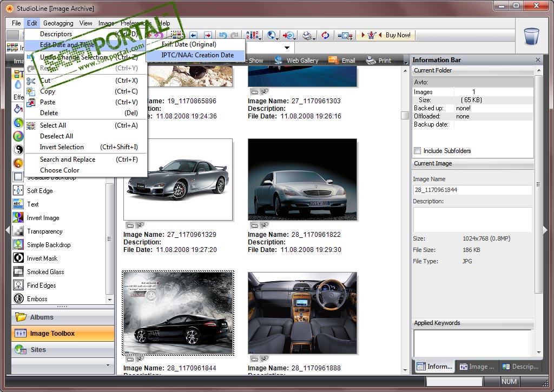Click the thumbnail area vertical scrollbar thumb

pos(405,116)
